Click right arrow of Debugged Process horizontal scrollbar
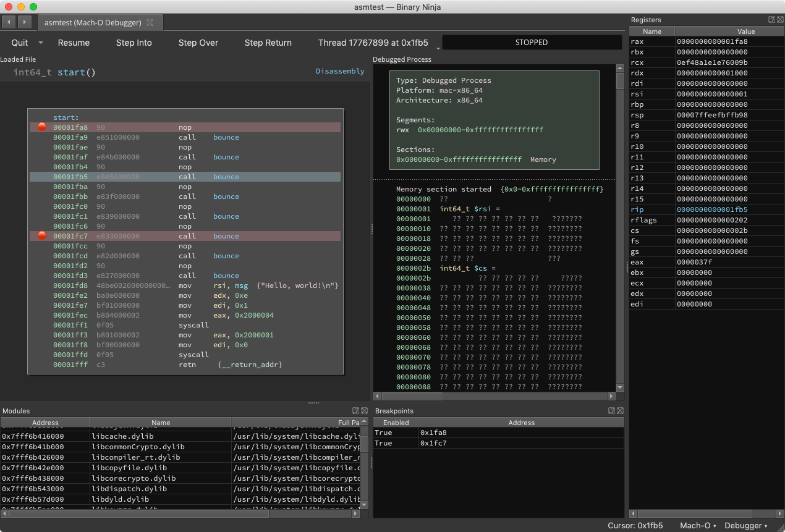The width and height of the screenshot is (785, 532). point(612,396)
